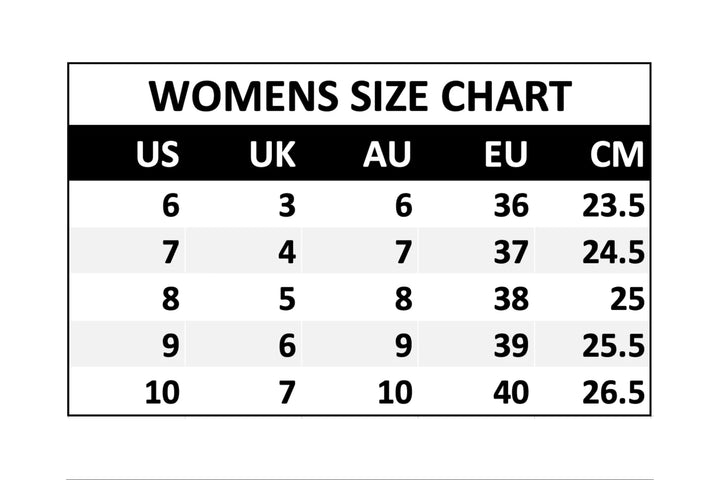Click US size 10 in first column
This screenshot has width=720, height=480.
(162, 392)
